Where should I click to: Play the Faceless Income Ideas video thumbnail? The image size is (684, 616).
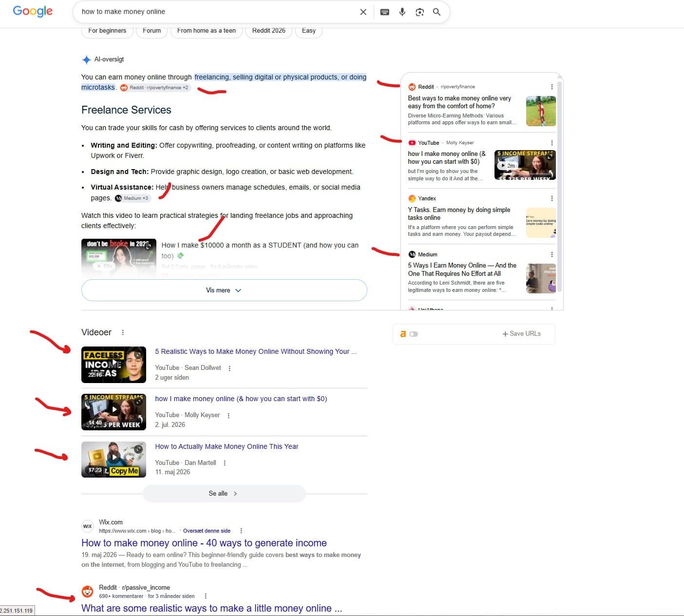[114, 365]
